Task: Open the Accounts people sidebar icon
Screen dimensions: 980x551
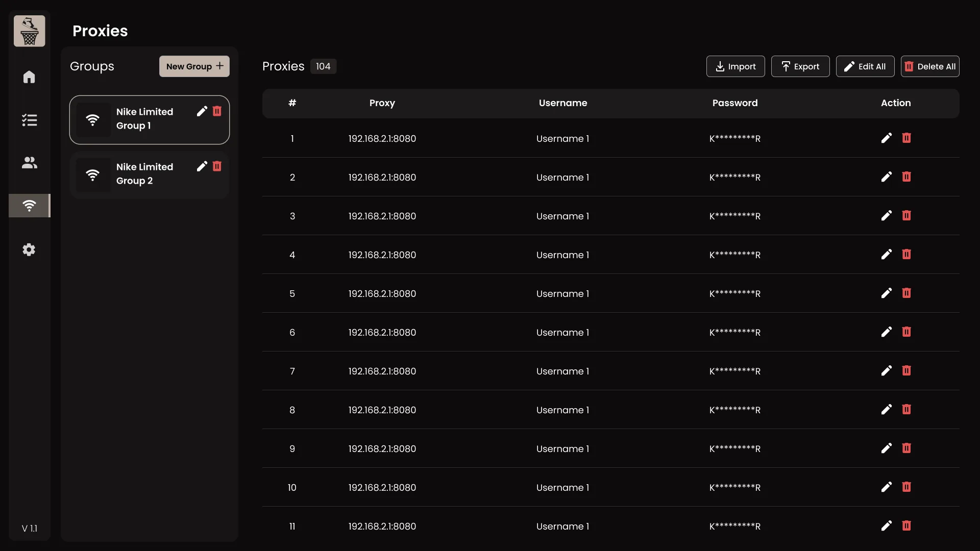Action: point(29,163)
